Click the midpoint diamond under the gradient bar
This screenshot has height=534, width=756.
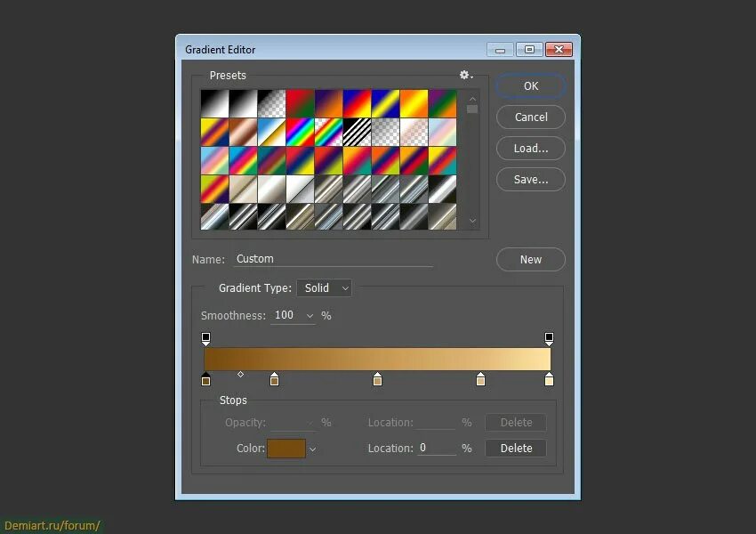(241, 375)
